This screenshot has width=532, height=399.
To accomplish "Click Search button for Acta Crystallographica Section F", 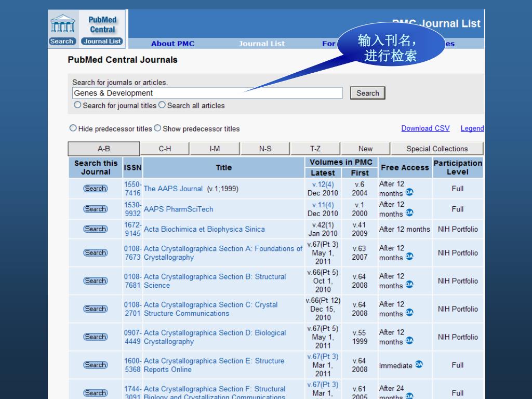I will (x=96, y=393).
